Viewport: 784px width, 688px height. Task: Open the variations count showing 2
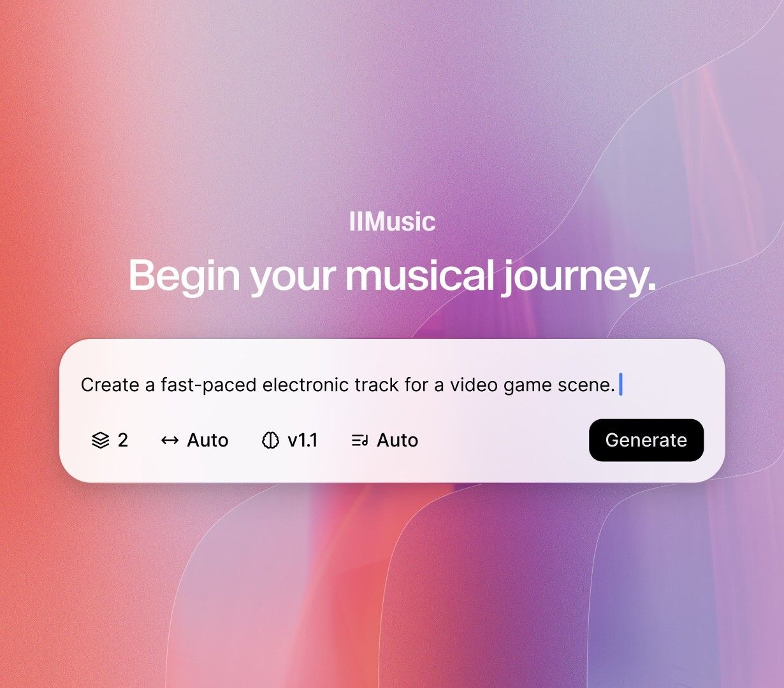pyautogui.click(x=110, y=440)
